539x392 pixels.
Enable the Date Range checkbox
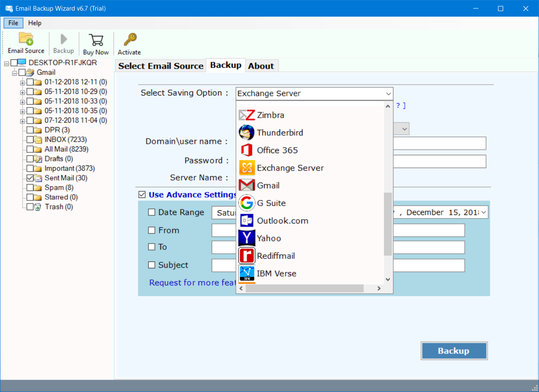pyautogui.click(x=152, y=212)
